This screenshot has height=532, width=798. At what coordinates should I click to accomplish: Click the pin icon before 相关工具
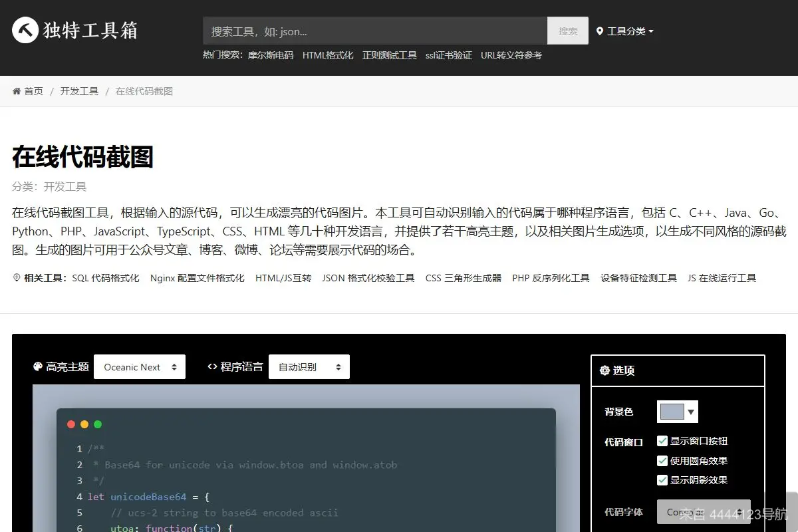tap(16, 277)
